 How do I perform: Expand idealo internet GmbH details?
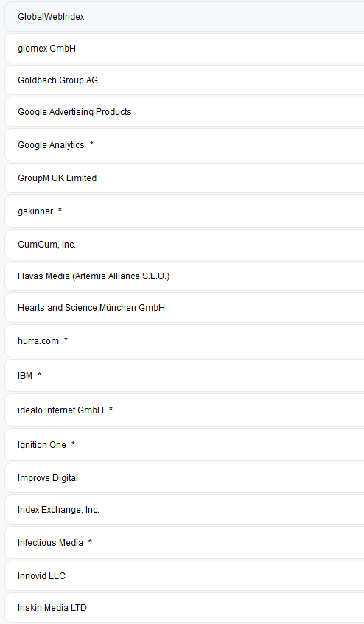point(184,410)
